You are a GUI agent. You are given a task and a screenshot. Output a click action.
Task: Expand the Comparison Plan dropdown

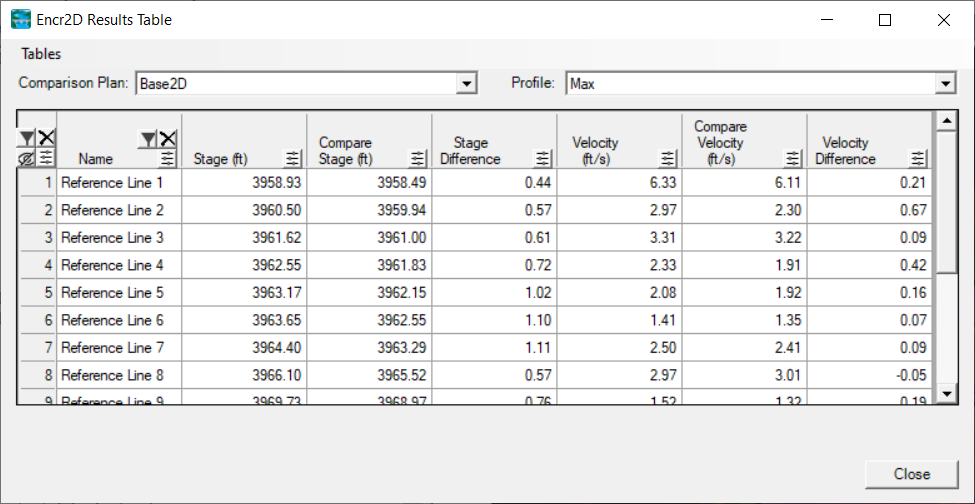click(466, 84)
